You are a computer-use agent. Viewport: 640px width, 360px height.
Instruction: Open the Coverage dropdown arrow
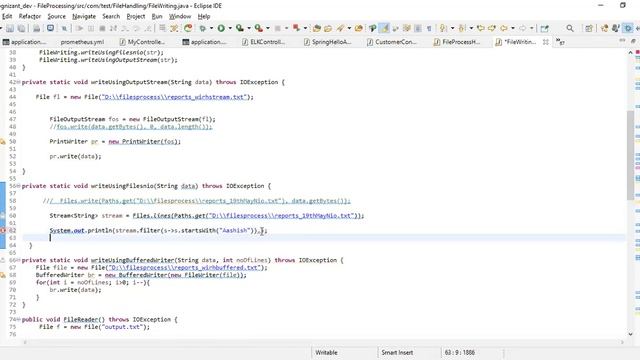pos(249,28)
